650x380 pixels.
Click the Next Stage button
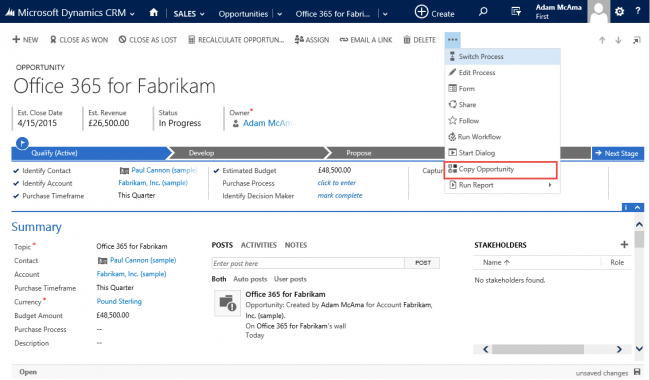point(617,153)
